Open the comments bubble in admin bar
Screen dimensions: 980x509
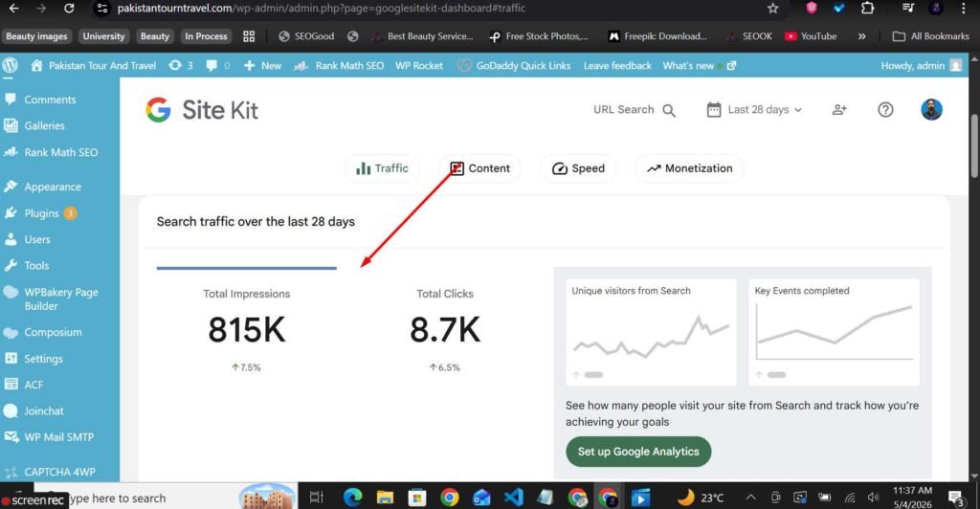[217, 66]
